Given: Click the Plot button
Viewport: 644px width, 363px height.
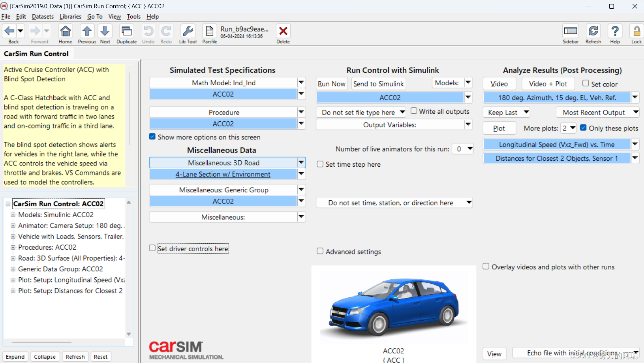Looking at the screenshot, I should (x=499, y=128).
